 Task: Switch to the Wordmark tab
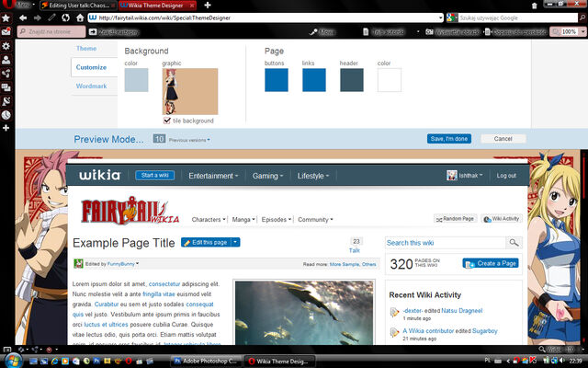point(92,86)
